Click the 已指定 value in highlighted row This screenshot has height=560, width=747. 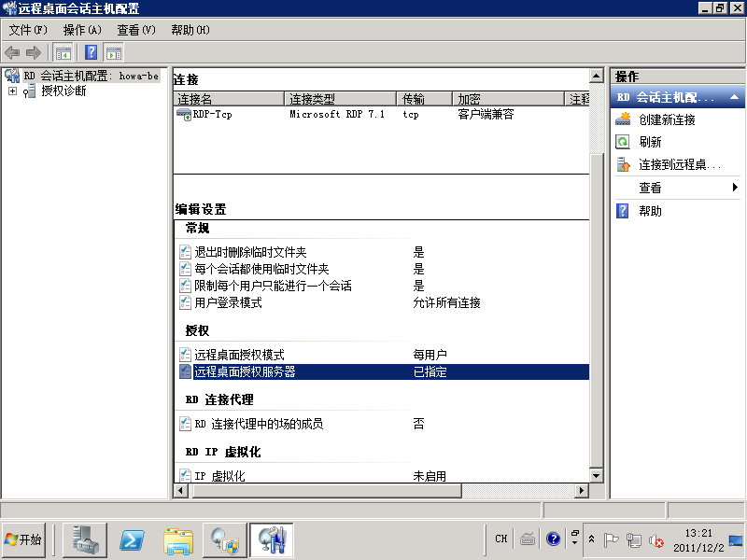(430, 371)
